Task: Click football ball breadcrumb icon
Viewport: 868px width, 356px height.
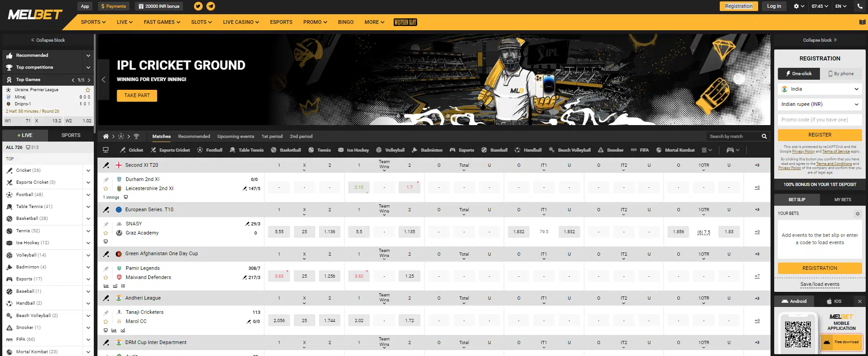Action: tap(121, 137)
